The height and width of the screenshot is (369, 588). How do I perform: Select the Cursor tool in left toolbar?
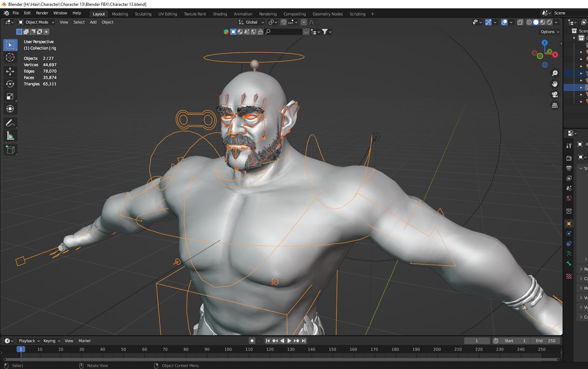[10, 57]
